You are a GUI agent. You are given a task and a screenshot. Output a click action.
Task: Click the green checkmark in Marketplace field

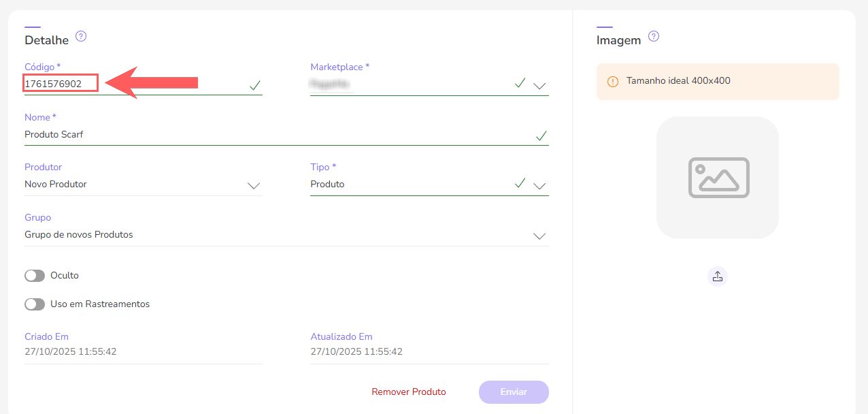pyautogui.click(x=520, y=83)
